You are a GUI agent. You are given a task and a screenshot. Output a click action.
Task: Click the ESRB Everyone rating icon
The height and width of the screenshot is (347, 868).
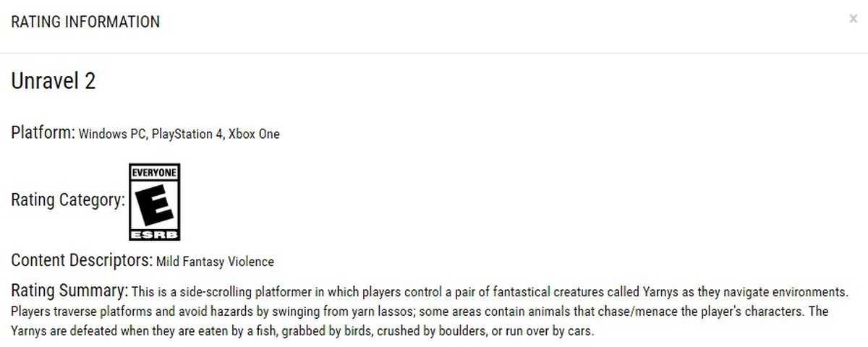pos(154,202)
